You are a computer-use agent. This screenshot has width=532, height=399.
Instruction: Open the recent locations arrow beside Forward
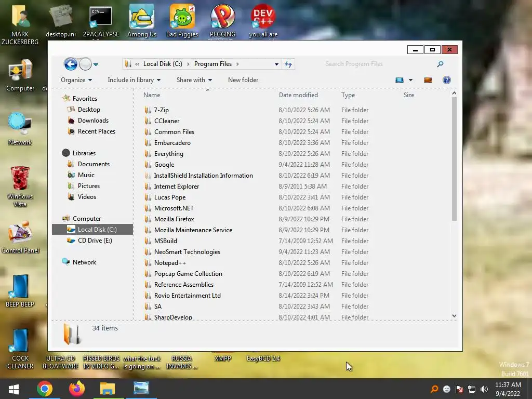tap(96, 64)
